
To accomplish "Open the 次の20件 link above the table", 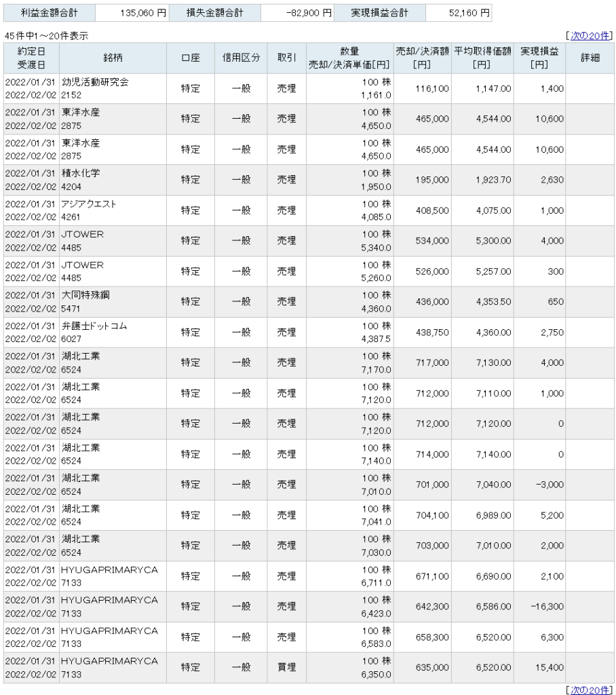I will coord(590,36).
